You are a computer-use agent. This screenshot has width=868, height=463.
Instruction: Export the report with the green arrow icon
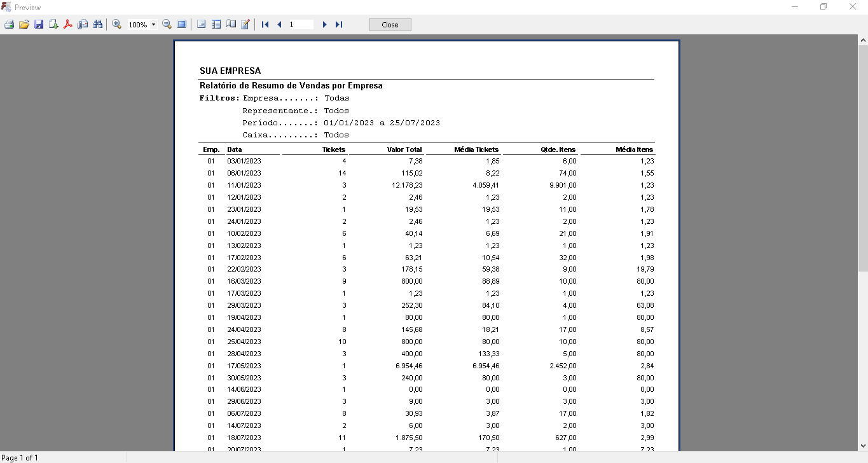[53, 25]
